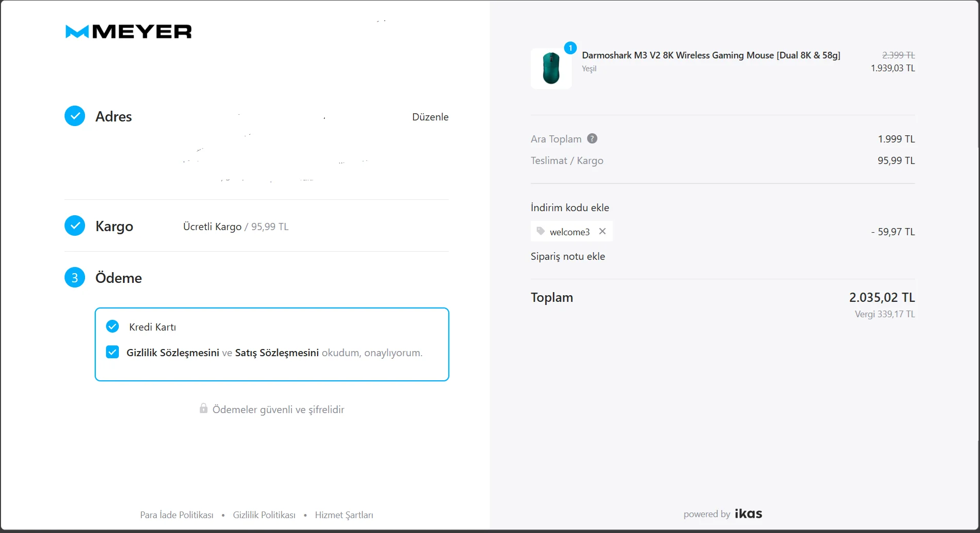
Task: Click the Ödeme step number 3 icon
Action: (75, 277)
